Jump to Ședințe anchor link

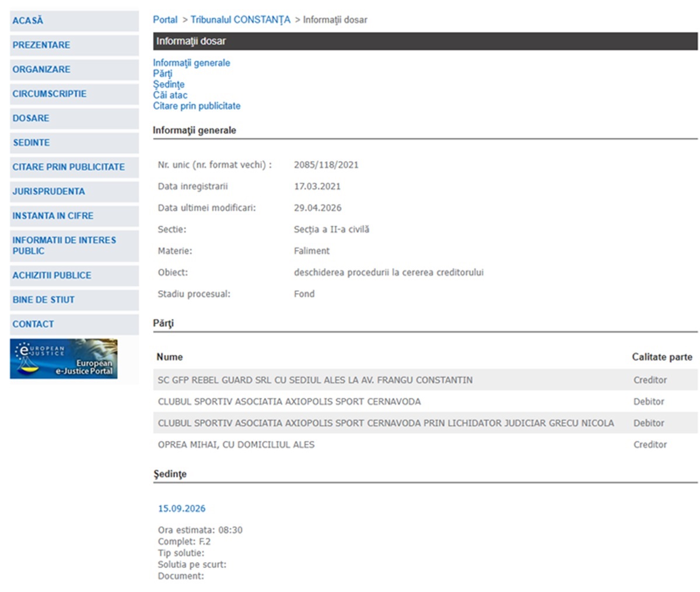[x=169, y=84]
